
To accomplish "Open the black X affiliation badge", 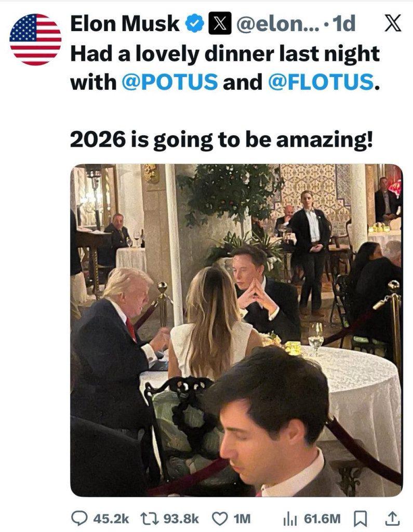I will pyautogui.click(x=217, y=24).
